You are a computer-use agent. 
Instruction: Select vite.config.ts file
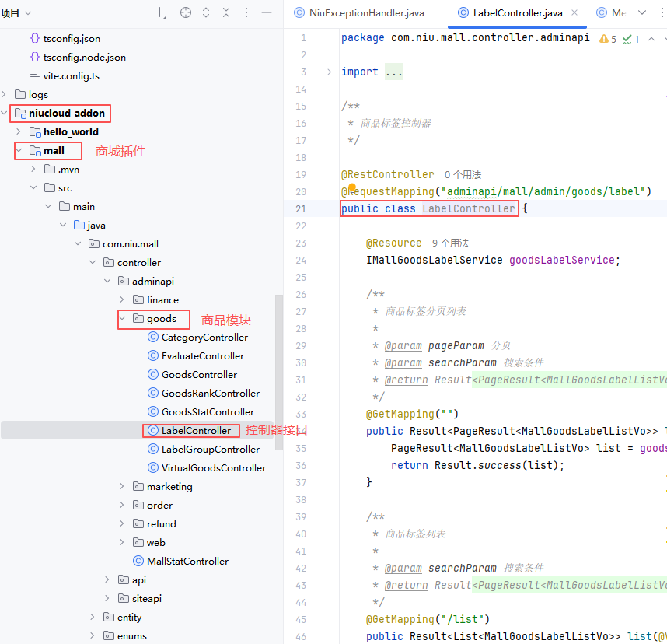click(x=71, y=75)
